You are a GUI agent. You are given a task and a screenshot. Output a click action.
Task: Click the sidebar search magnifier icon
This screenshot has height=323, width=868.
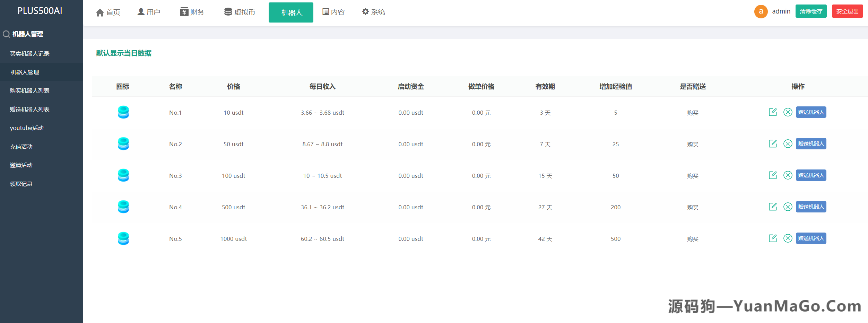(x=6, y=34)
